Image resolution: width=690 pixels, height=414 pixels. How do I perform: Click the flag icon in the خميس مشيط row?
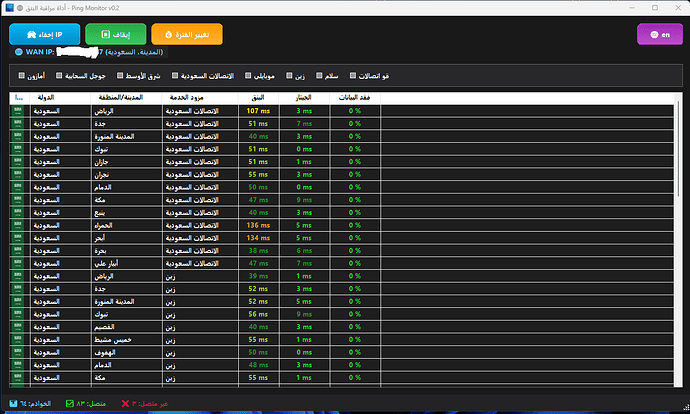19,340
